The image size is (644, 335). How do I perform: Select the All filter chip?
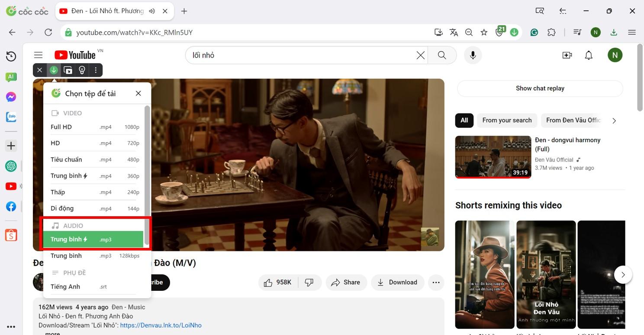[x=464, y=120]
